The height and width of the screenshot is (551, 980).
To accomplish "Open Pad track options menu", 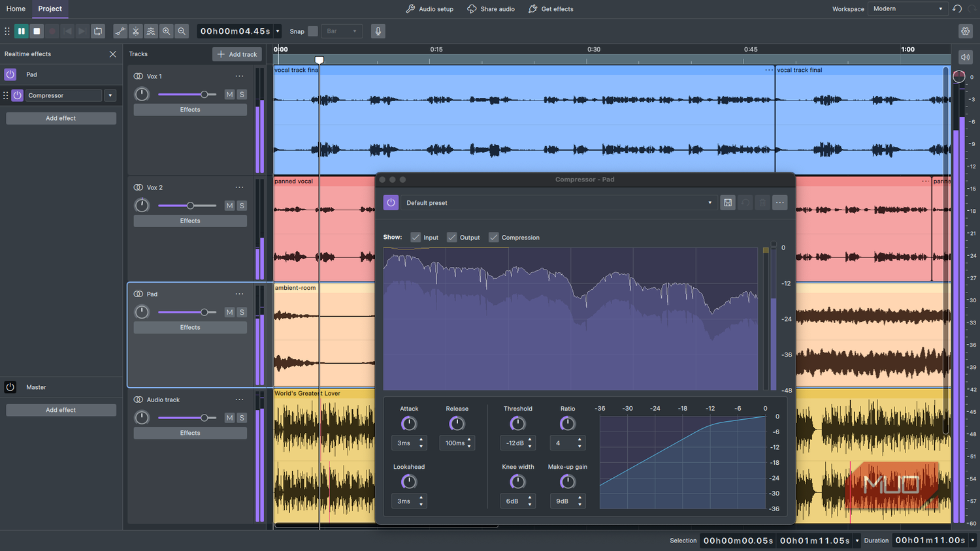I will (239, 294).
